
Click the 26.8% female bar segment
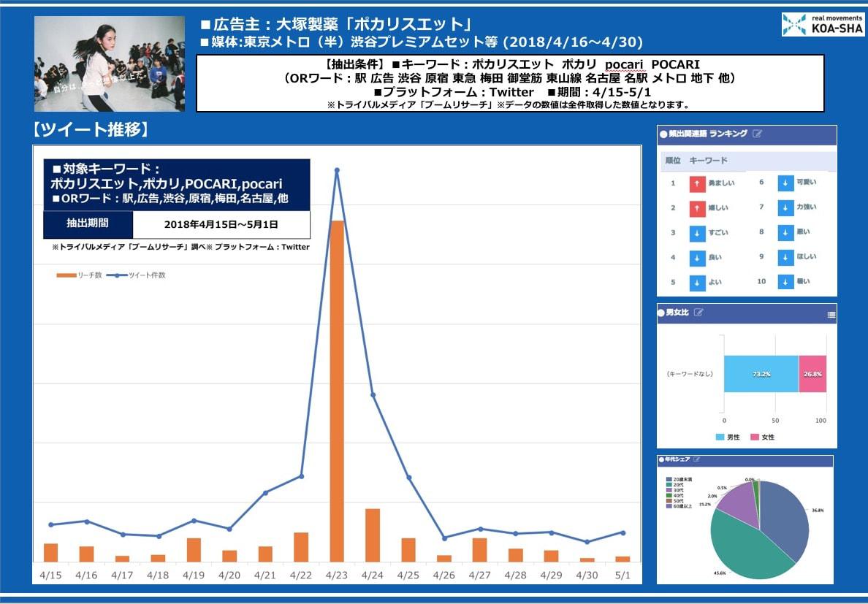tap(812, 374)
